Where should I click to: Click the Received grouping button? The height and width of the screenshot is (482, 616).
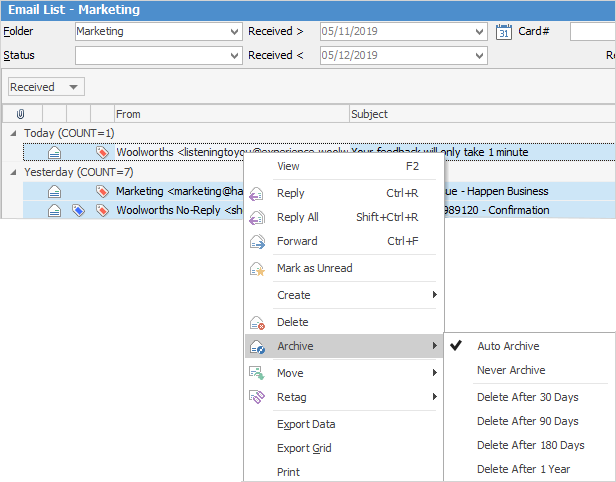pyautogui.click(x=46, y=87)
